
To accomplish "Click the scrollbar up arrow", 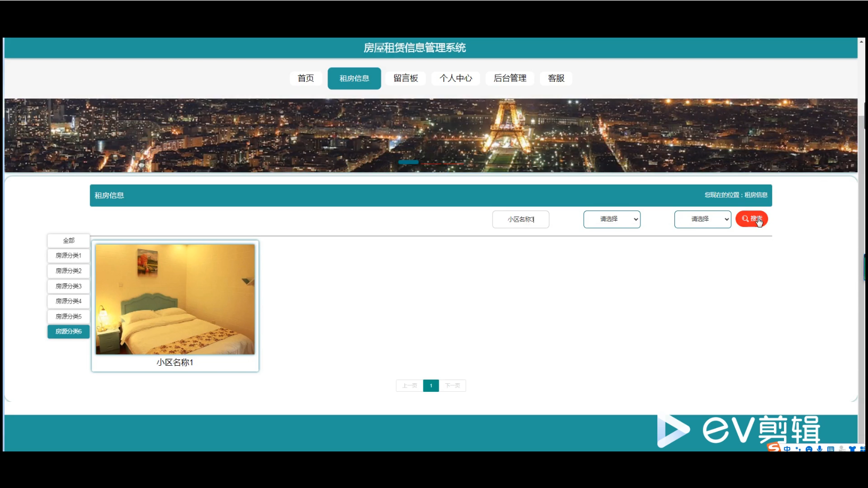I will [x=862, y=41].
